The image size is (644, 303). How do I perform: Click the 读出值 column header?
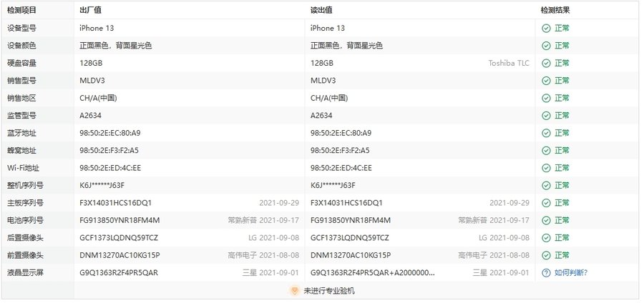click(x=321, y=11)
